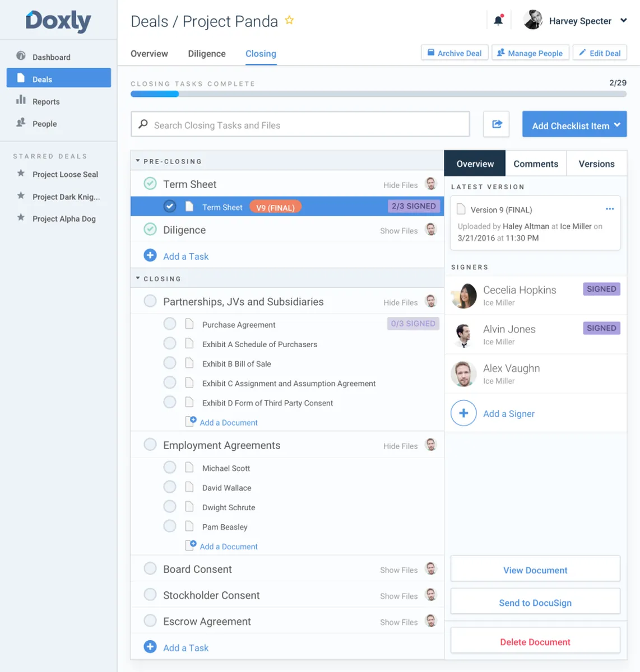This screenshot has height=672, width=640.
Task: Click the plus circle for Add a Signer
Action: coord(463,413)
